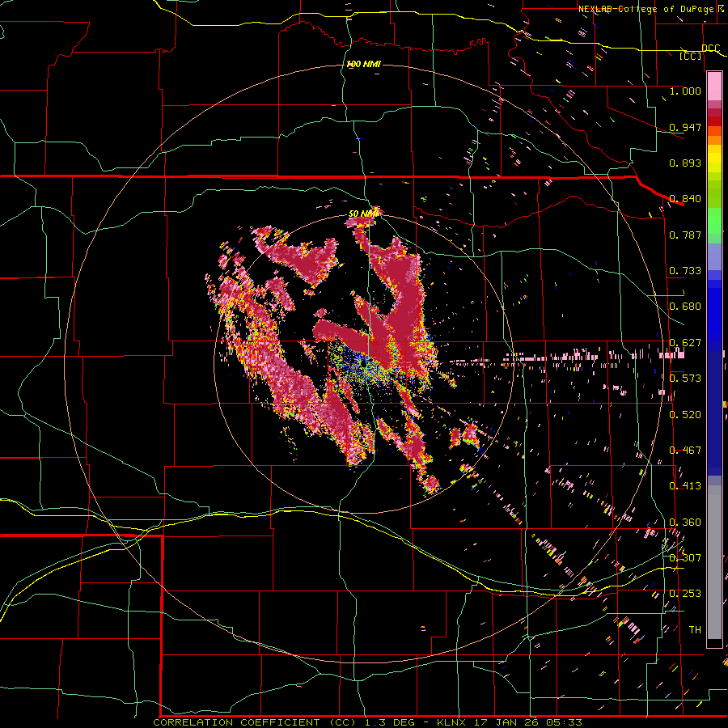Click the 50 NMI range ring label
728x728 pixels.
click(363, 214)
